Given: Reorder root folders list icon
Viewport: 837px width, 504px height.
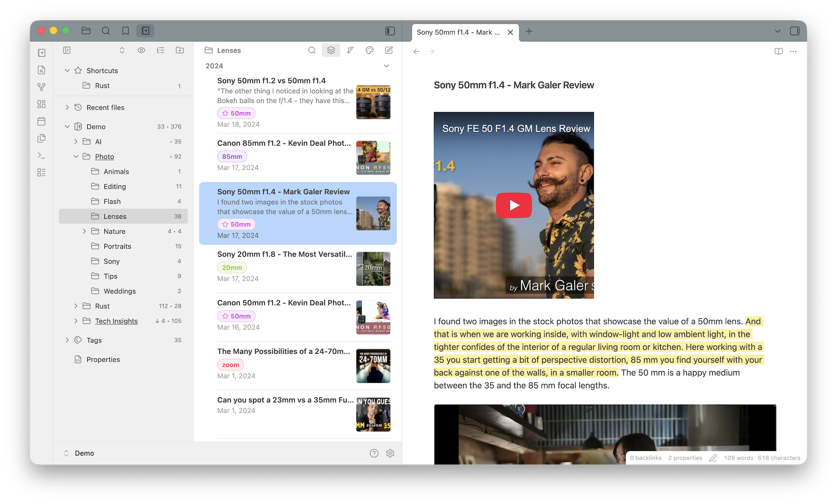Looking at the screenshot, I should pos(161,50).
